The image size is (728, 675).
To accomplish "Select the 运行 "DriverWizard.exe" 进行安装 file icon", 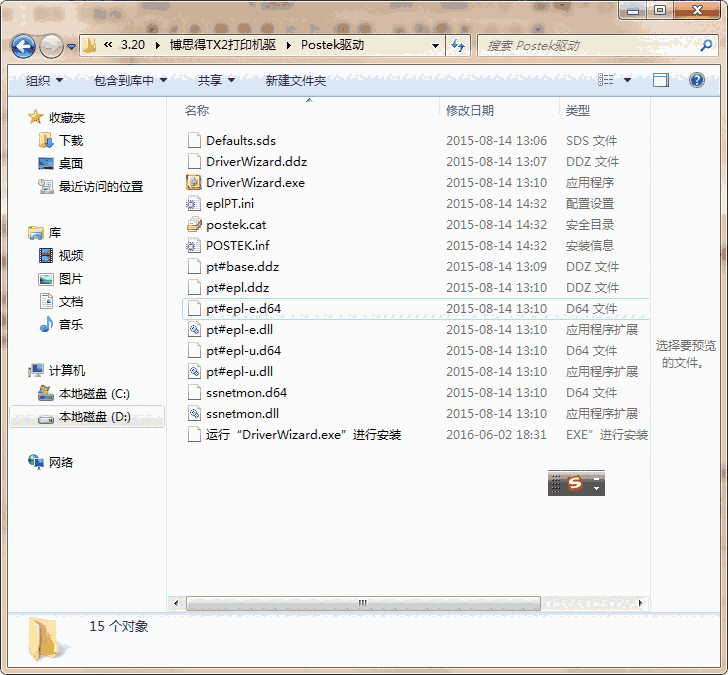I will coord(194,435).
